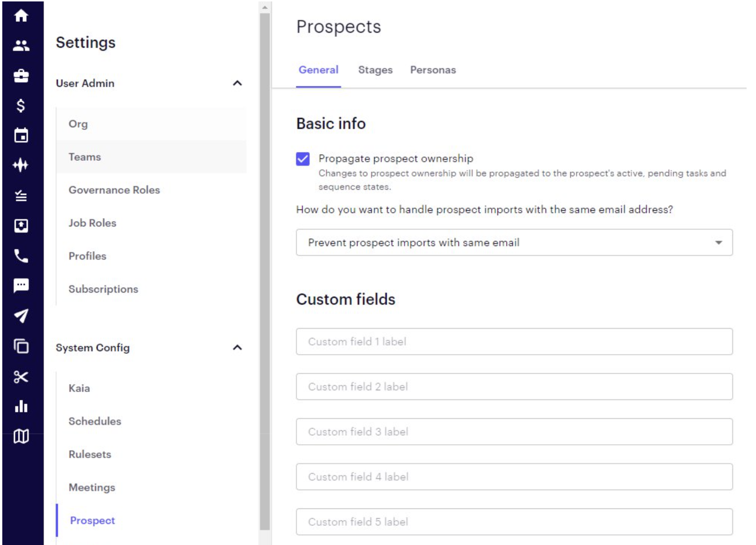The width and height of the screenshot is (756, 545).
Task: Open the paper plane sequences icon
Action: pos(21,316)
